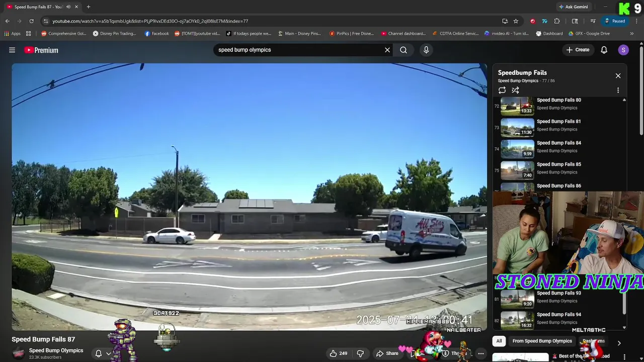
Task: Start voice search with the microphone
Action: click(x=426, y=50)
